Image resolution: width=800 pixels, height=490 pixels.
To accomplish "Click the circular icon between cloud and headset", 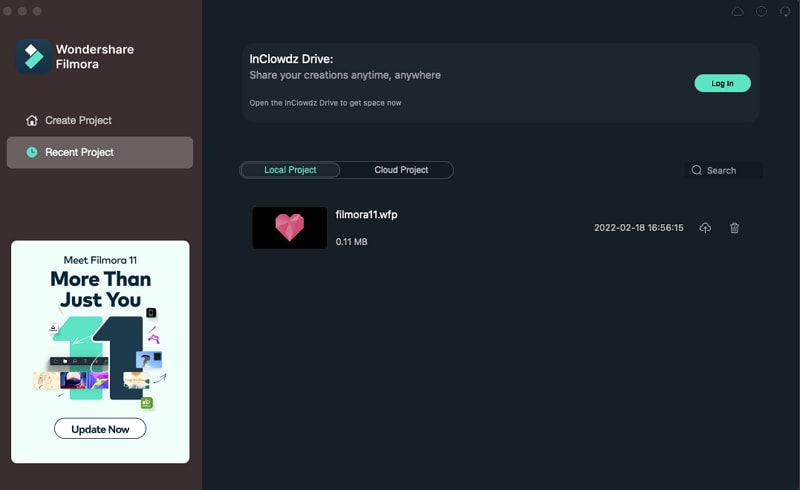I will (x=761, y=11).
